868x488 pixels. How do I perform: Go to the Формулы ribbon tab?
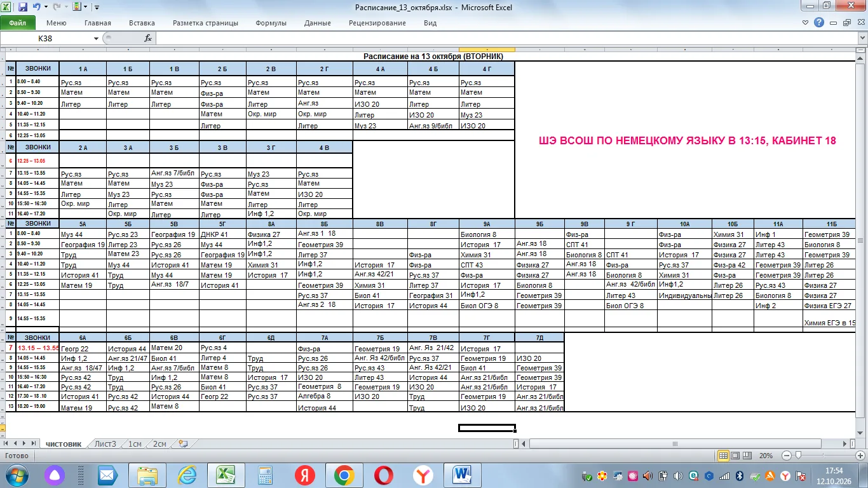[271, 23]
